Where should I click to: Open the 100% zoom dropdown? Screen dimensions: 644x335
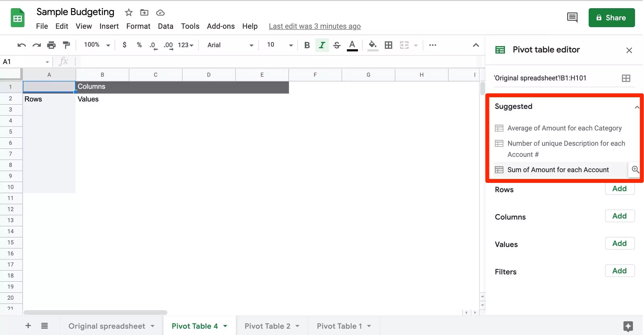[96, 45]
